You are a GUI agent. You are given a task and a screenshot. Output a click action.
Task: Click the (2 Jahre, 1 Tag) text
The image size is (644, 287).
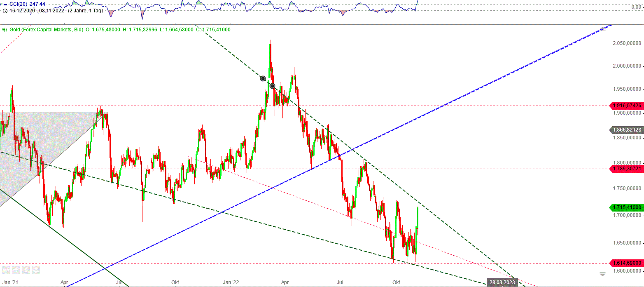point(85,11)
